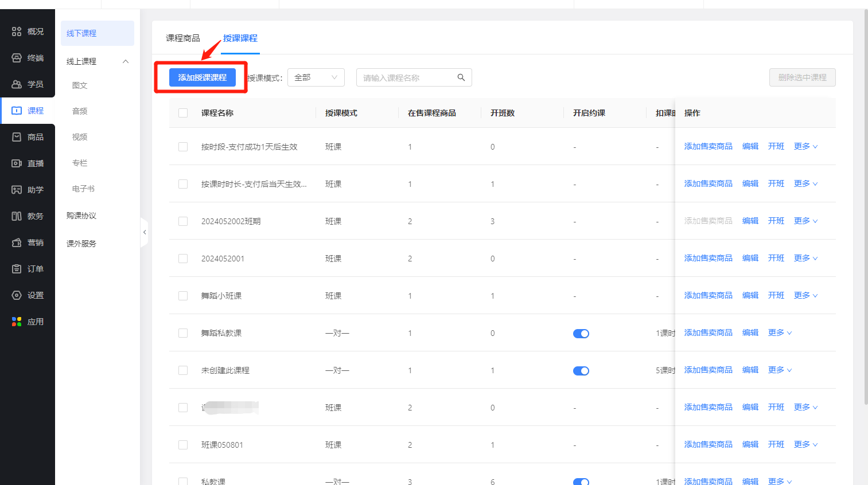The width and height of the screenshot is (868, 485).
Task: Open 更多 menu for 未创建此课程
Action: point(780,370)
